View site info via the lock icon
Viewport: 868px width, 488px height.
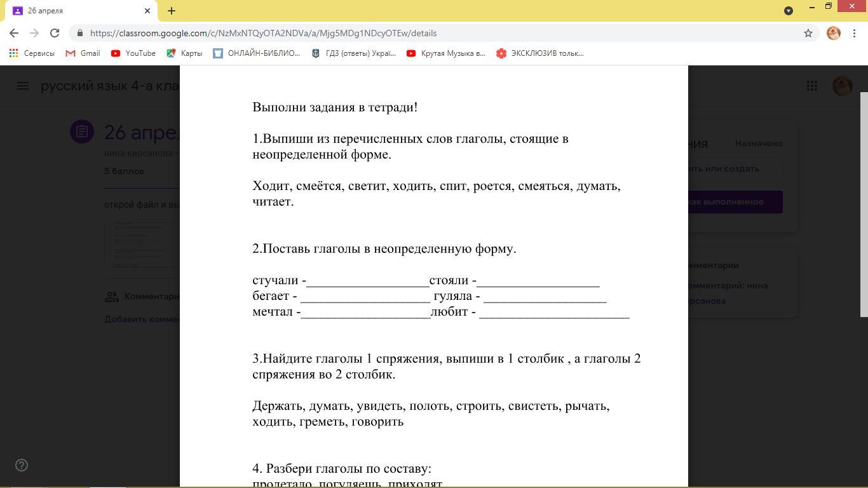(x=79, y=33)
